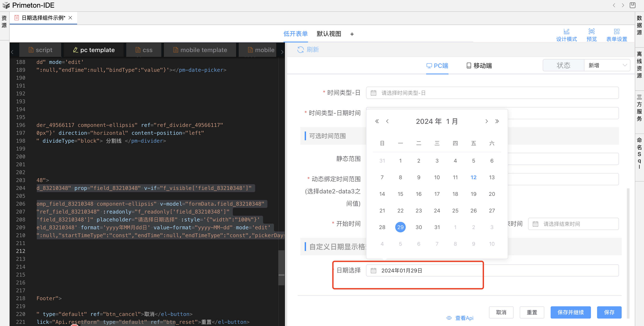
Task: Click the 重置 reset button
Action: tap(532, 312)
